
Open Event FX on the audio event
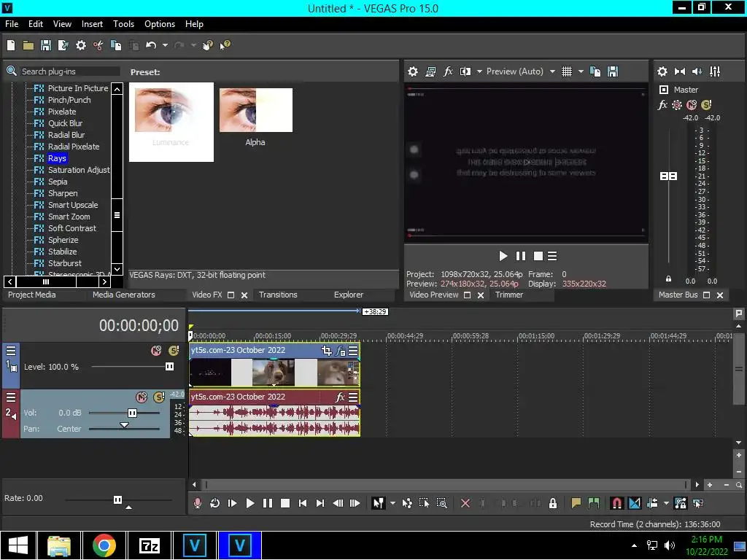[340, 397]
